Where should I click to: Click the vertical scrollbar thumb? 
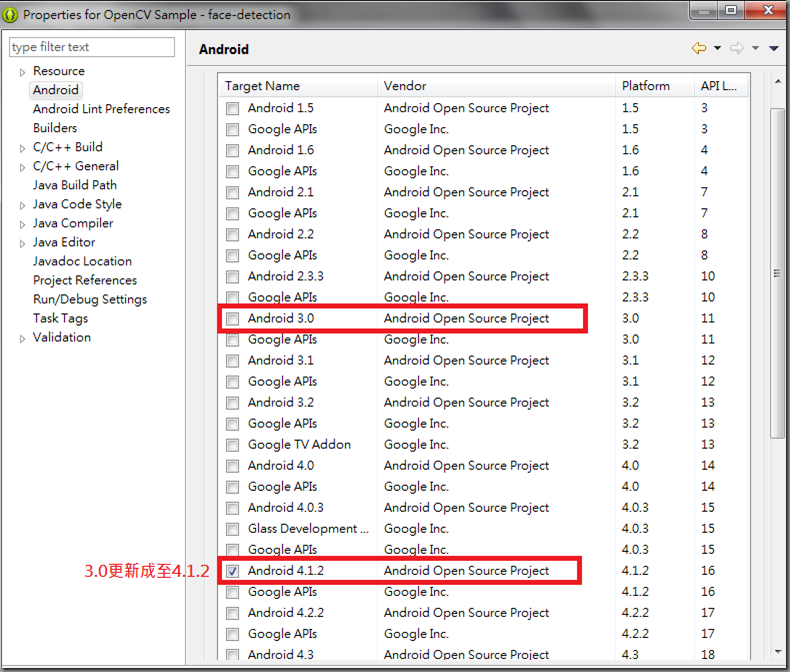(x=777, y=274)
